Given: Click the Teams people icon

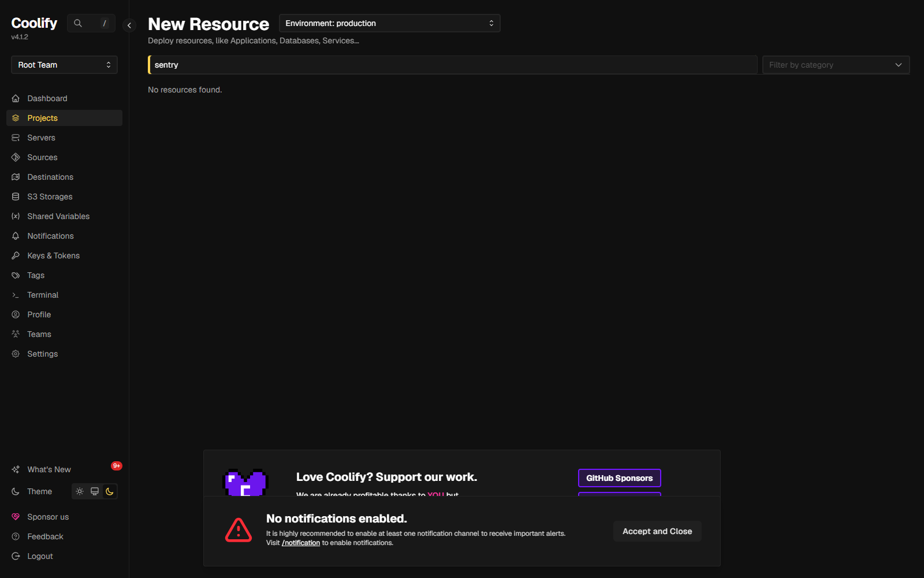Looking at the screenshot, I should 16,334.
